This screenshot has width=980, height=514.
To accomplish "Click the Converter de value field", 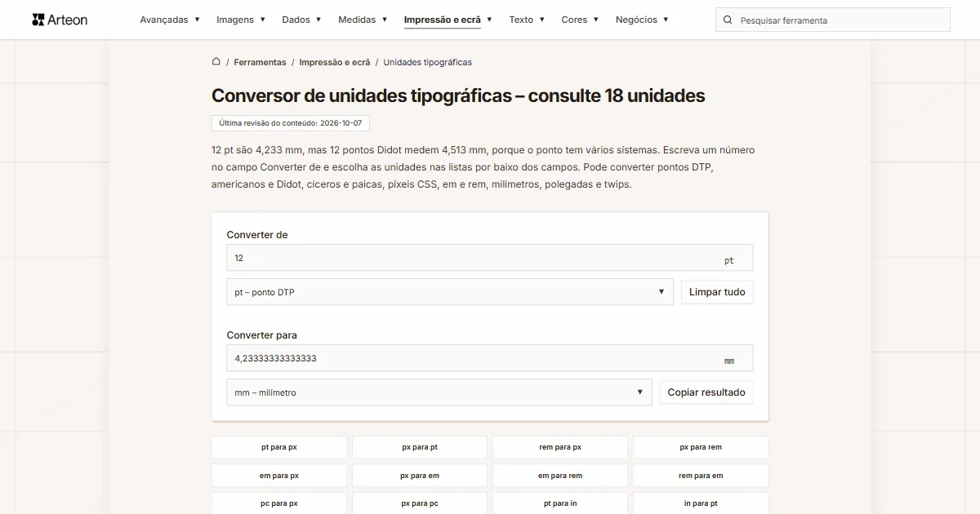I will pos(490,258).
